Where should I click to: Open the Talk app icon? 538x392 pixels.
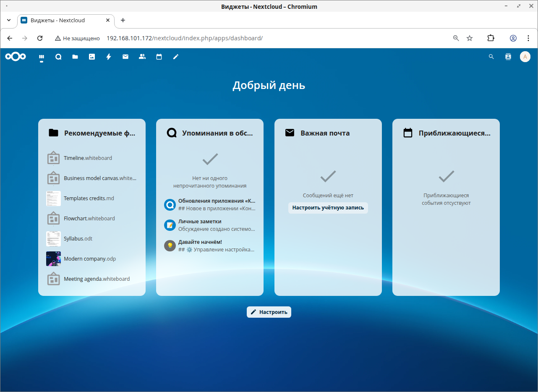click(58, 57)
